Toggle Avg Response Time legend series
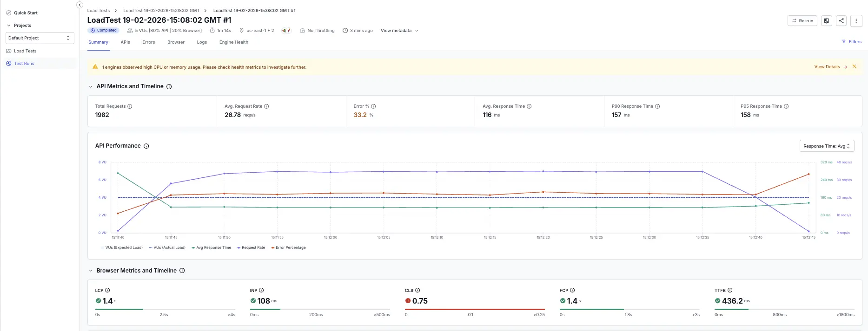Image resolution: width=868 pixels, height=331 pixels. 212,247
